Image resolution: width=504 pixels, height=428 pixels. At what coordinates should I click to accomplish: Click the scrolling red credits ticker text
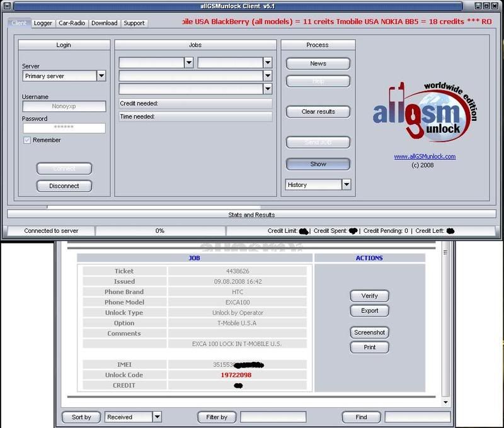336,21
